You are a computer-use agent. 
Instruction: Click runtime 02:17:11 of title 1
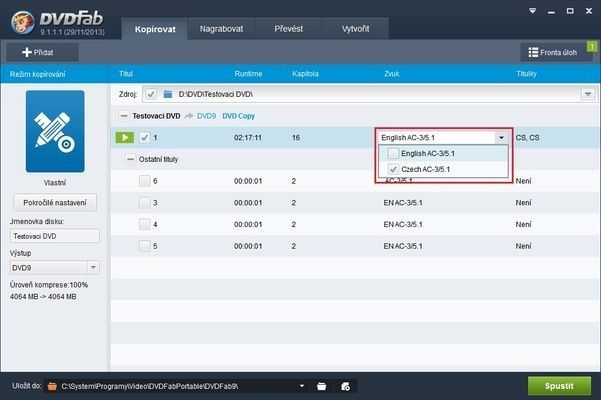click(x=248, y=138)
